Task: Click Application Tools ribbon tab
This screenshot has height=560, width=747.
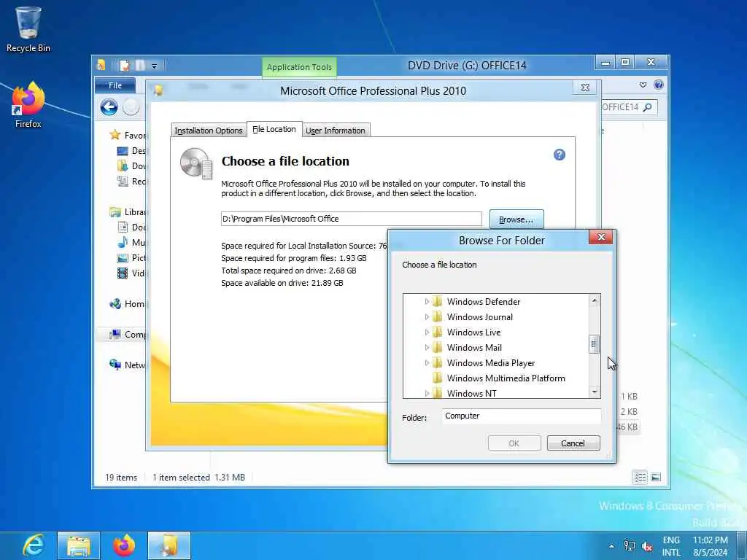Action: coord(299,67)
